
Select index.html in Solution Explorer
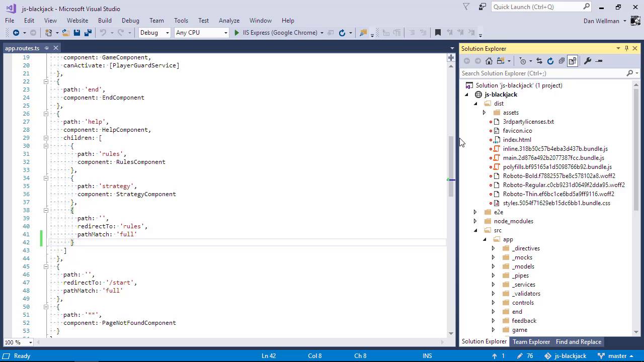(517, 140)
